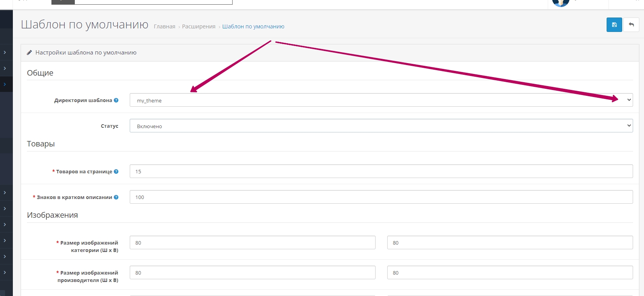
Task: Focus the manufacturer image width field
Action: tap(252, 273)
